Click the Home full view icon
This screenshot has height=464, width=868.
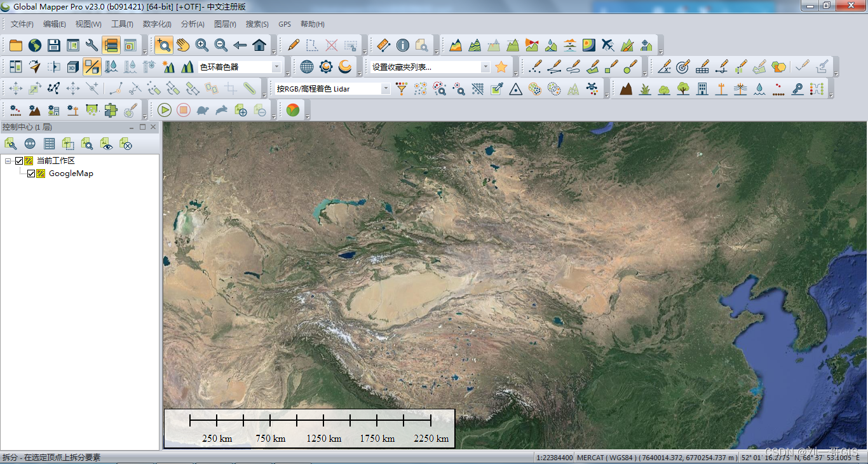click(259, 45)
